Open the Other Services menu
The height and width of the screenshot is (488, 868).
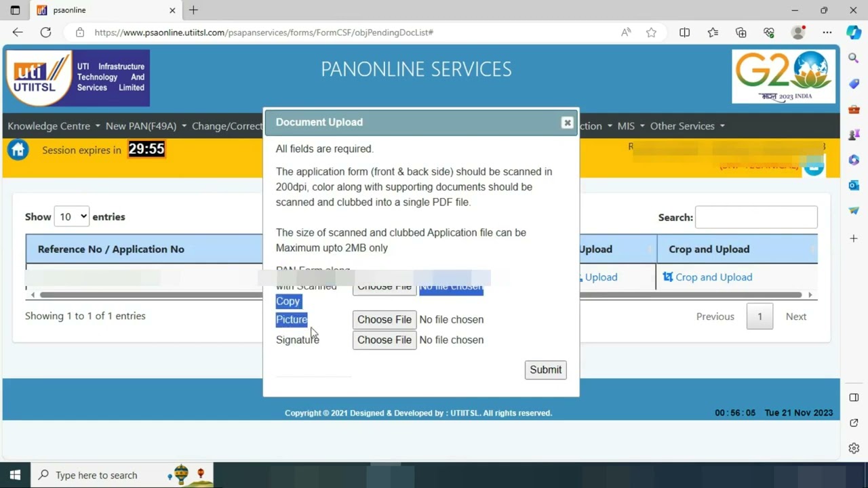tap(687, 126)
